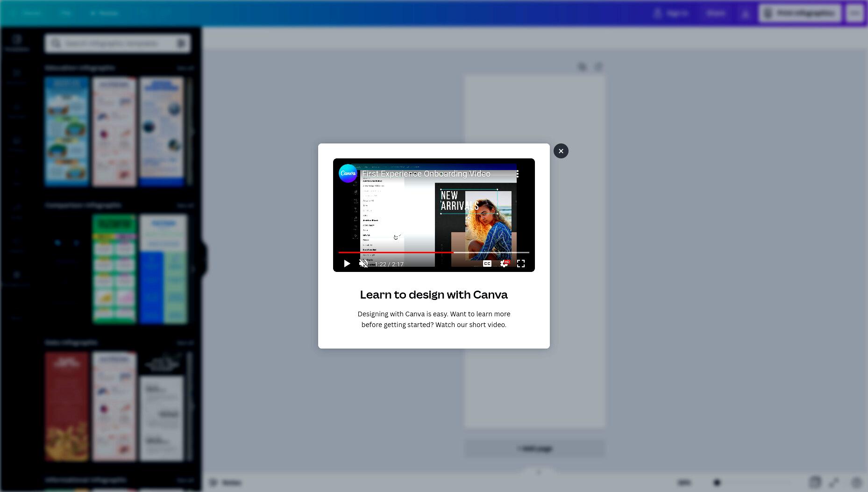
Task: Click the blurred Sign in button
Action: [x=671, y=13]
